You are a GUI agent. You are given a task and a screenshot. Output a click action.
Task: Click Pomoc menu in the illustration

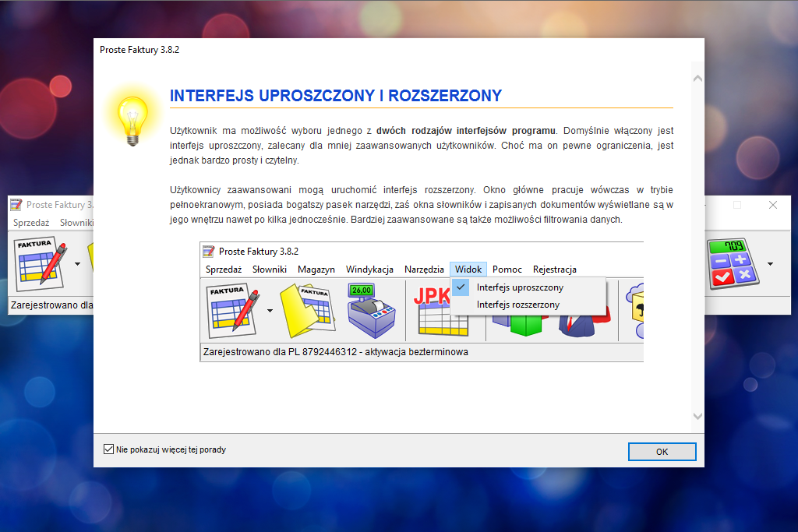[x=507, y=270]
